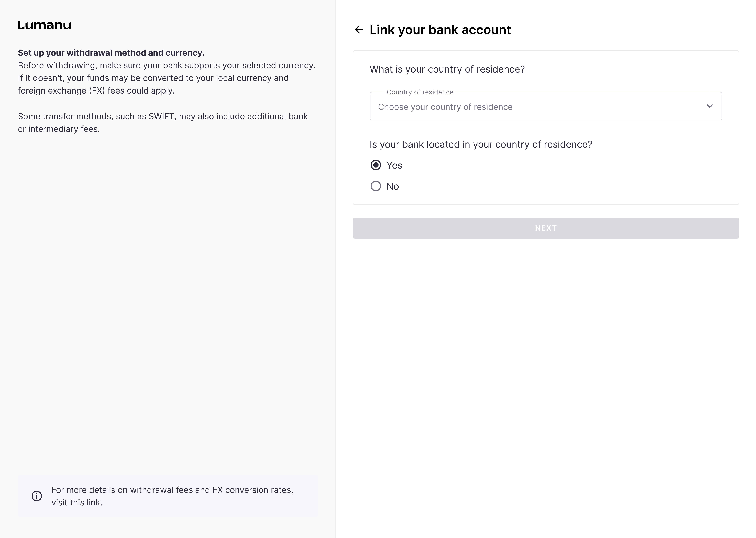
Task: Click the small 'Country of residence' field label
Action: coord(420,92)
